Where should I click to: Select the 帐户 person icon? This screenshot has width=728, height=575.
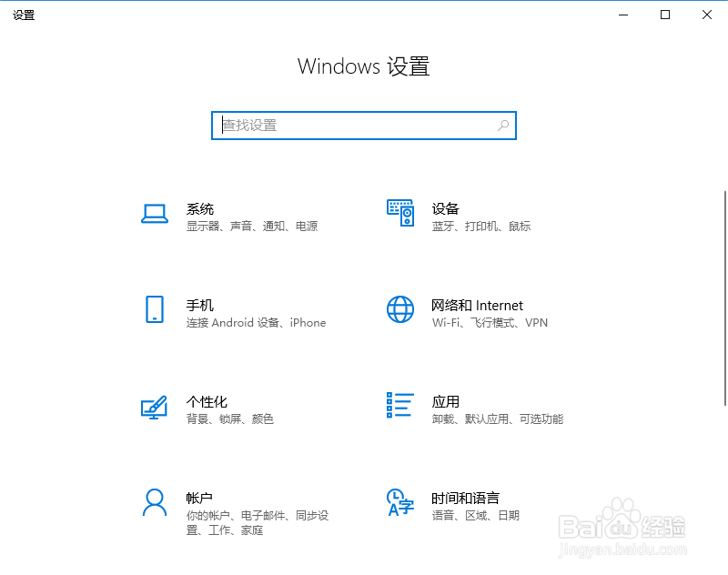click(155, 504)
